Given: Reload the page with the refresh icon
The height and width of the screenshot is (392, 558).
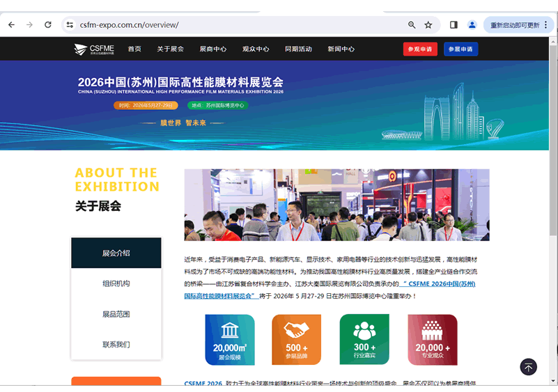Looking at the screenshot, I should pyautogui.click(x=48, y=25).
